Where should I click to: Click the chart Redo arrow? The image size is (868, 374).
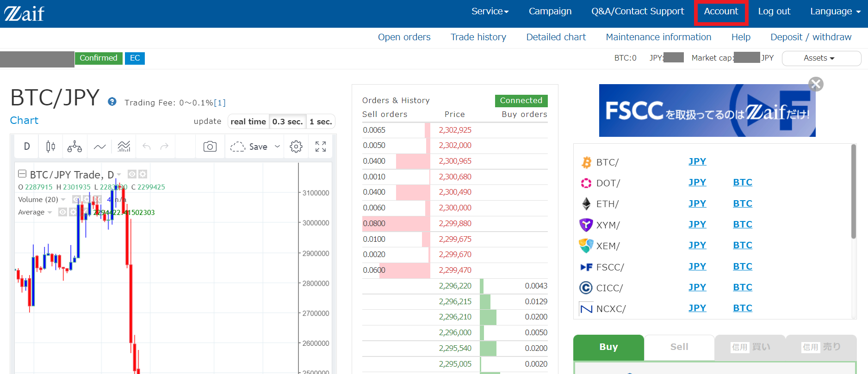(164, 147)
